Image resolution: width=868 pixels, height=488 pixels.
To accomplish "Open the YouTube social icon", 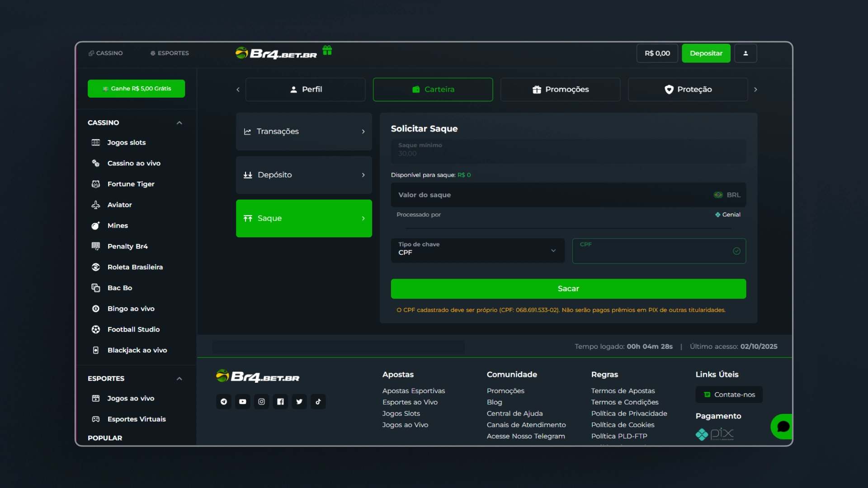I will click(243, 402).
